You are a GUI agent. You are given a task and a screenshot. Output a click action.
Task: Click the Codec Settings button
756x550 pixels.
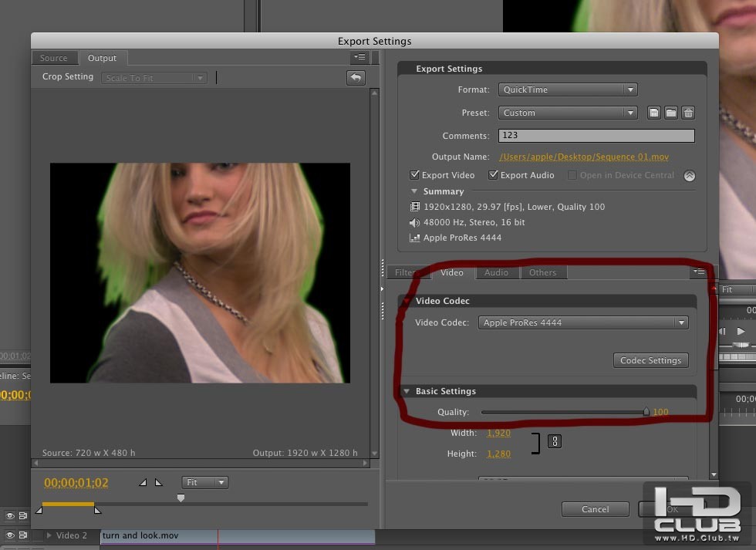pyautogui.click(x=650, y=360)
